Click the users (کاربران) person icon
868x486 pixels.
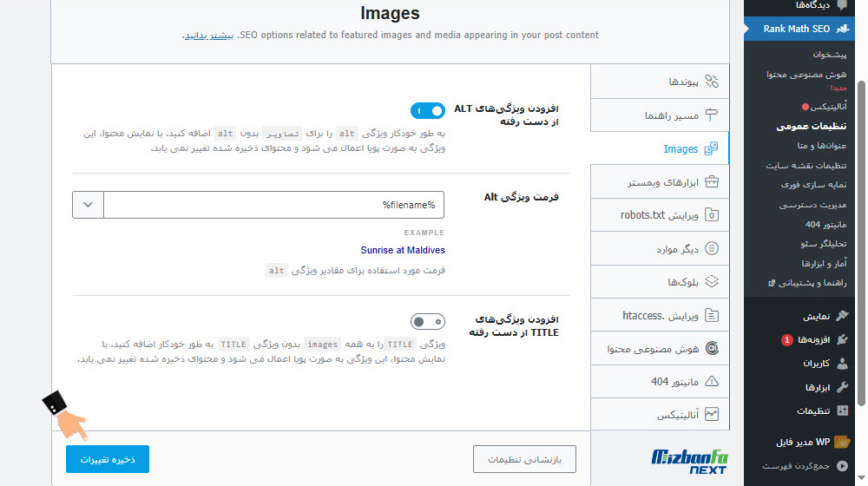pyautogui.click(x=842, y=363)
